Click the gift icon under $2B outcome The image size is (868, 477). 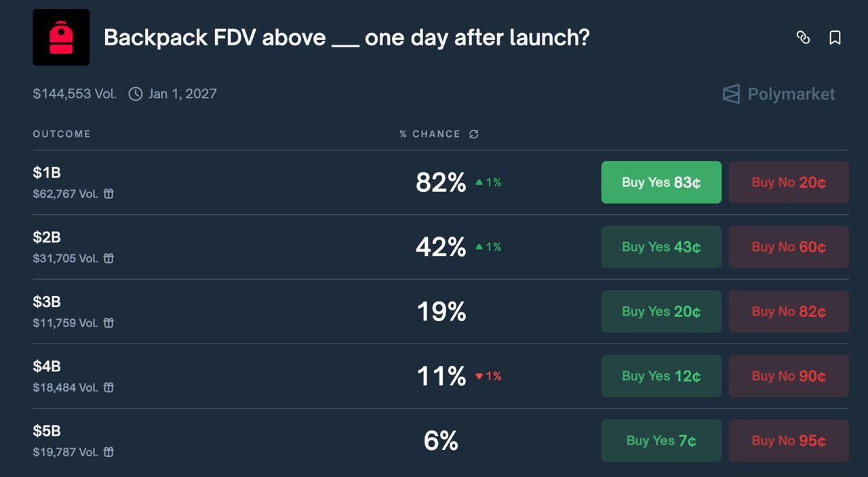coord(108,258)
